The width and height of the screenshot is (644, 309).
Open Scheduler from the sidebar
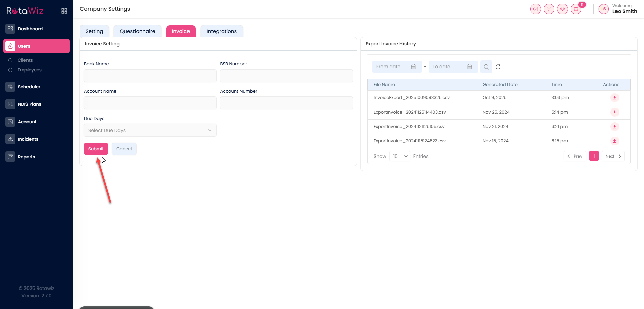point(29,87)
